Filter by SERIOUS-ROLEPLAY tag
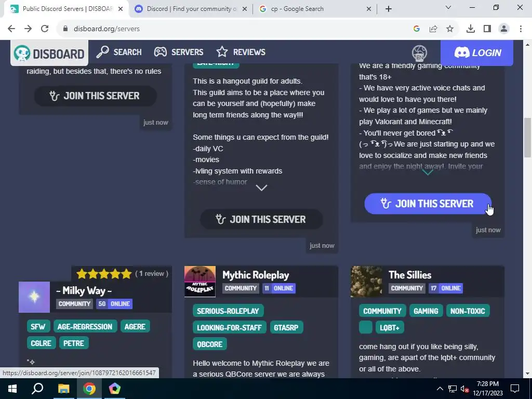This screenshot has height=399, width=532. click(228, 311)
